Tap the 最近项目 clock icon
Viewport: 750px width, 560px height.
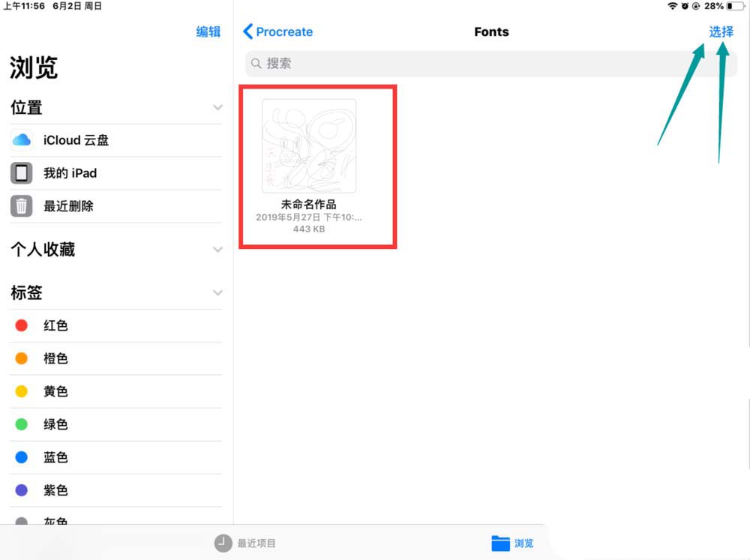[x=223, y=543]
